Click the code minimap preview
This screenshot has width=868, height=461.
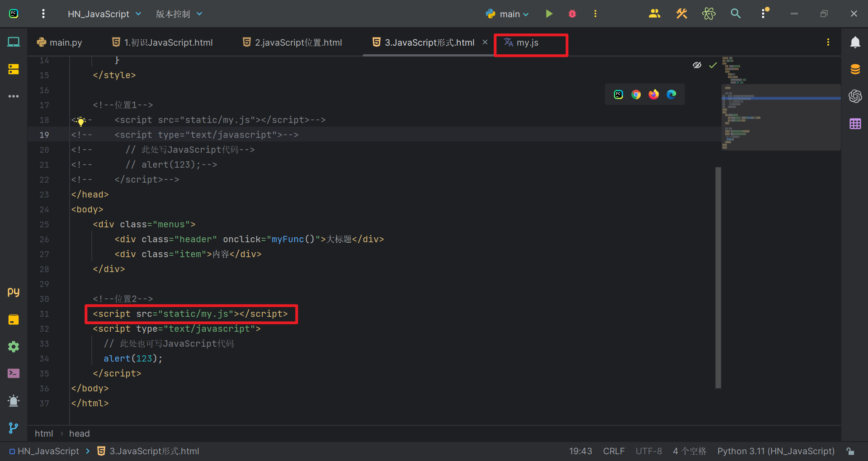tap(780, 103)
